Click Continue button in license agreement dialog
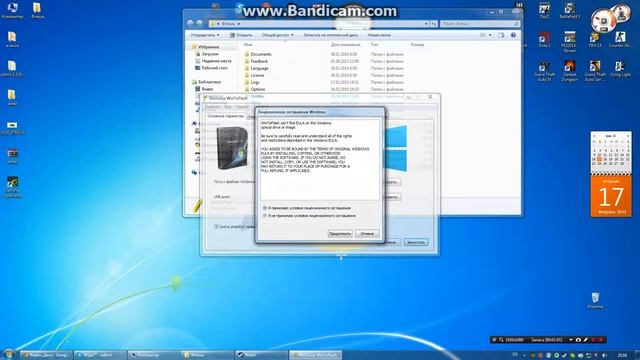 (x=340, y=233)
